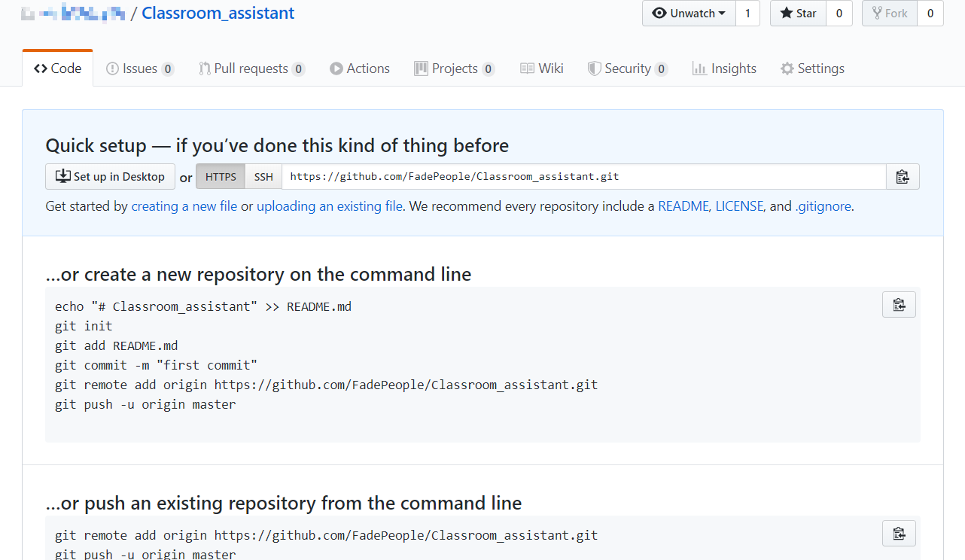The height and width of the screenshot is (560, 965).
Task: Click the Actions play icon
Action: [336, 68]
